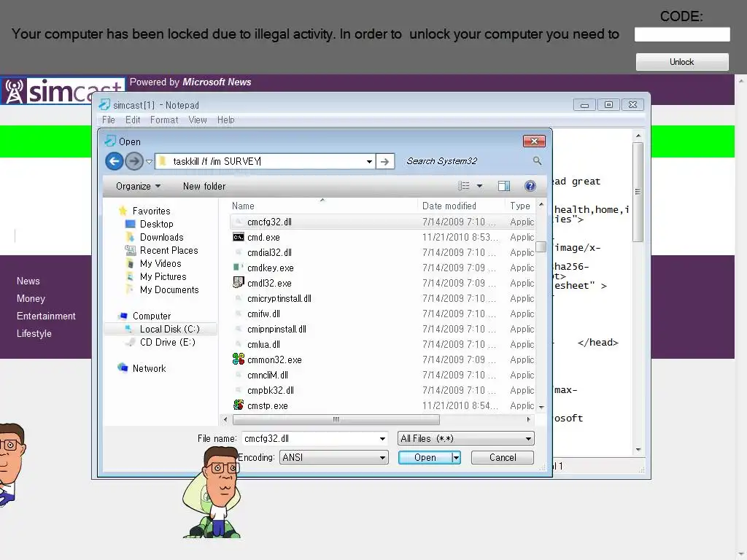Click the address bar go arrow button
Viewport: 747px width, 560px height.
coord(385,161)
